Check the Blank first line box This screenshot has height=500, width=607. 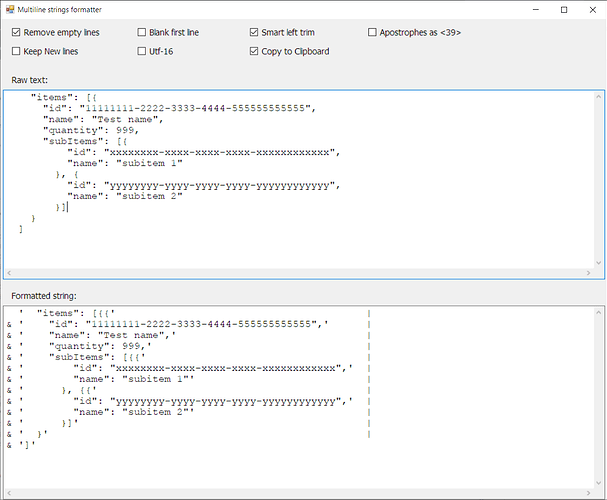click(142, 32)
